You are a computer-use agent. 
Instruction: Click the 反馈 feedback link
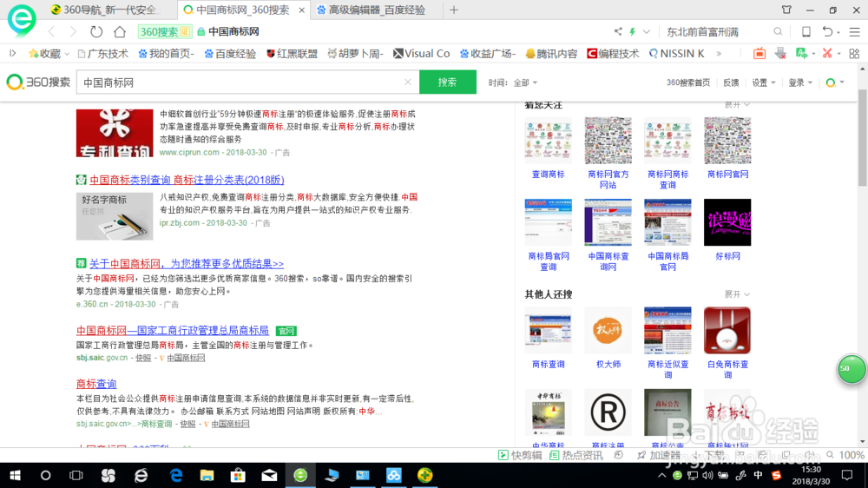tap(731, 82)
